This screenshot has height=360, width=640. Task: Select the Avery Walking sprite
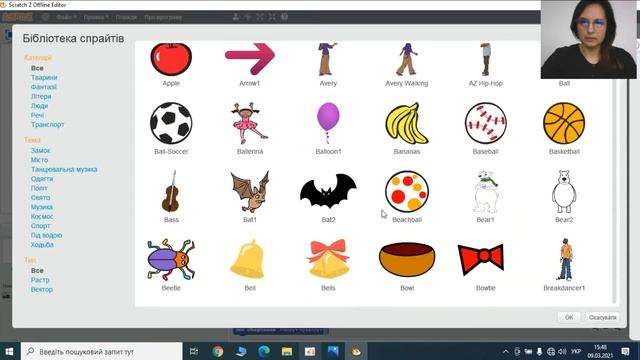click(407, 60)
